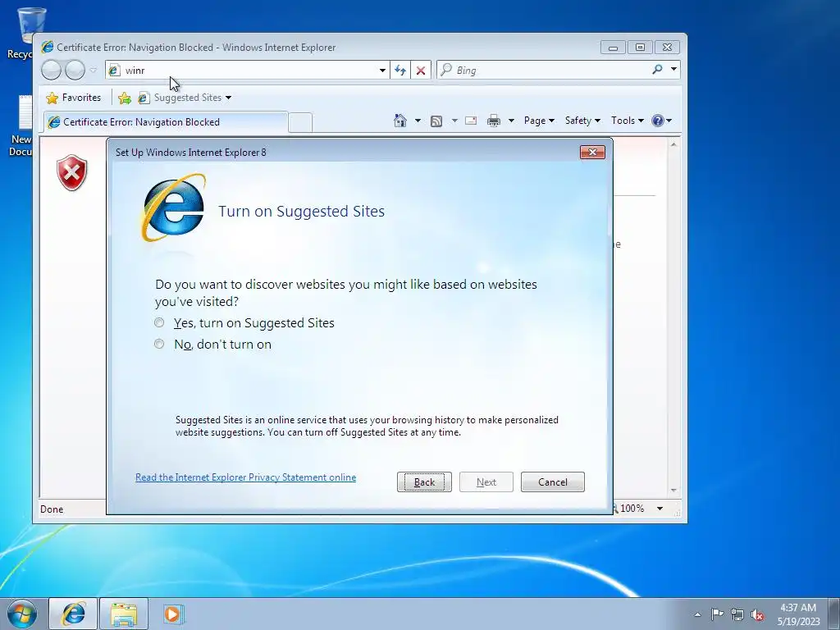
Task: Minimize the Internet Explorer window
Action: [x=614, y=48]
